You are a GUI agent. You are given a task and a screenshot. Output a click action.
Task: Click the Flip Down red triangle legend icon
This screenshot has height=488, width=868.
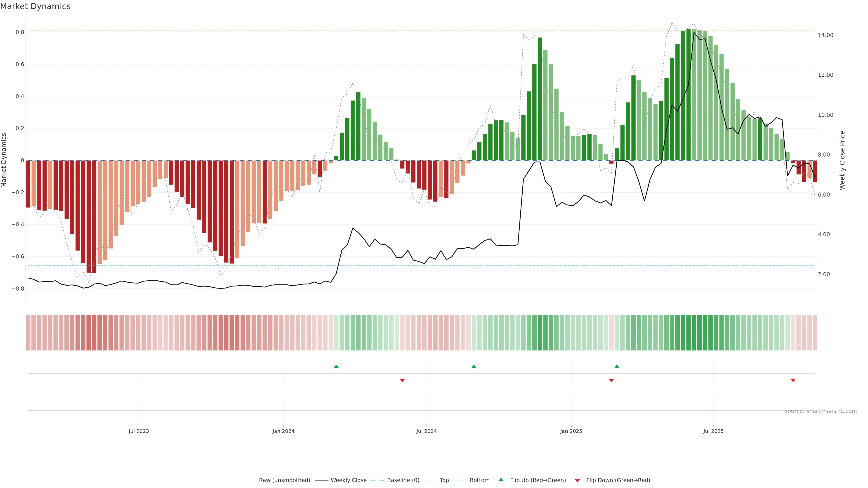(577, 481)
